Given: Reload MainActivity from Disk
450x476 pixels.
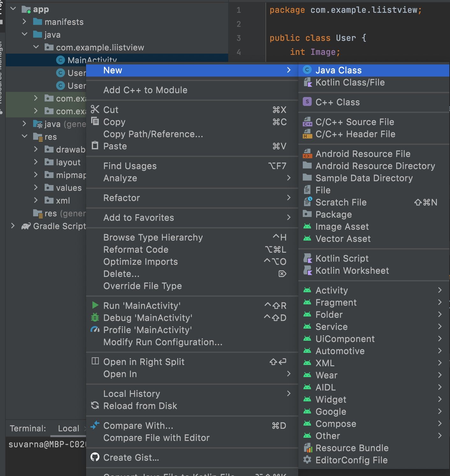Looking at the screenshot, I should point(140,406).
